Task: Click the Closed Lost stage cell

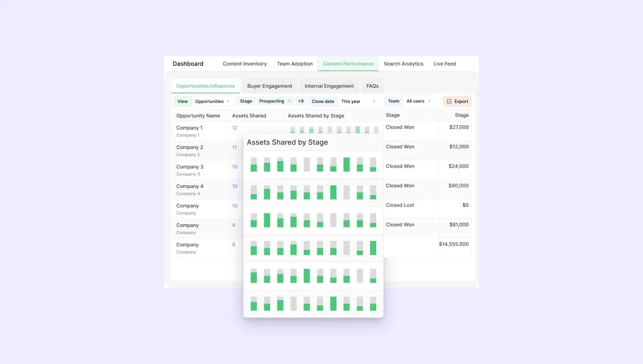Action: 400,205
